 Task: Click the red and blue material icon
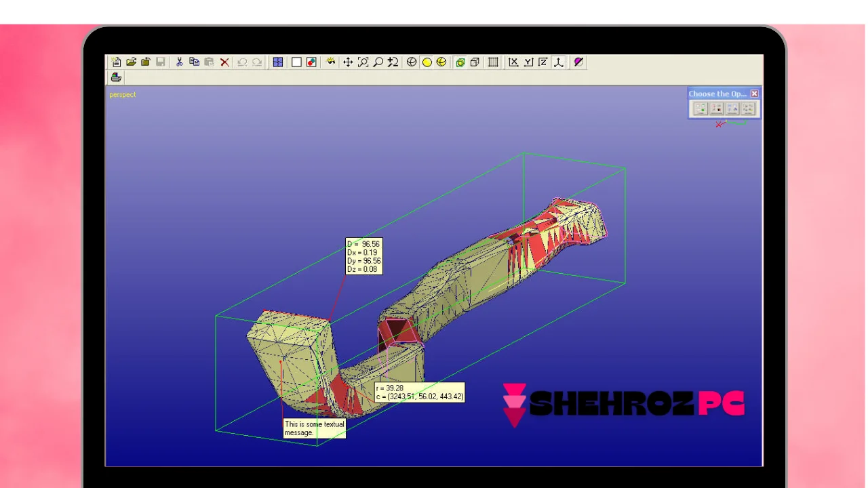click(x=311, y=62)
